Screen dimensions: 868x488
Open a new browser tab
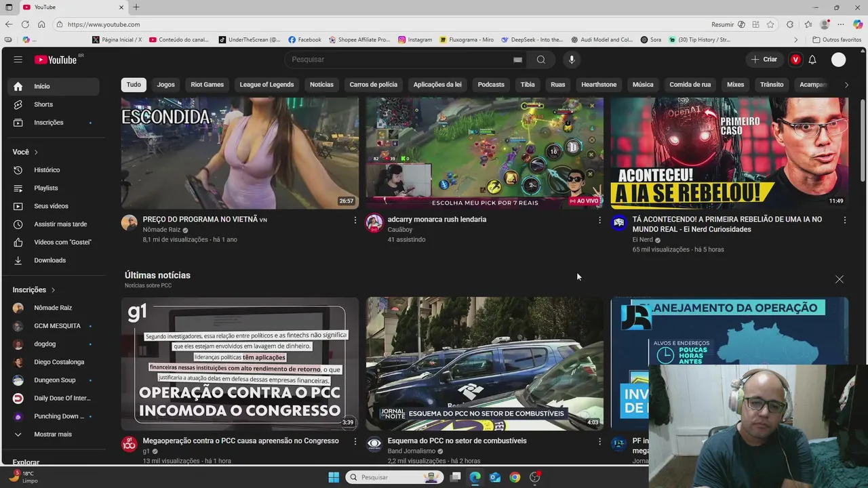pos(136,7)
